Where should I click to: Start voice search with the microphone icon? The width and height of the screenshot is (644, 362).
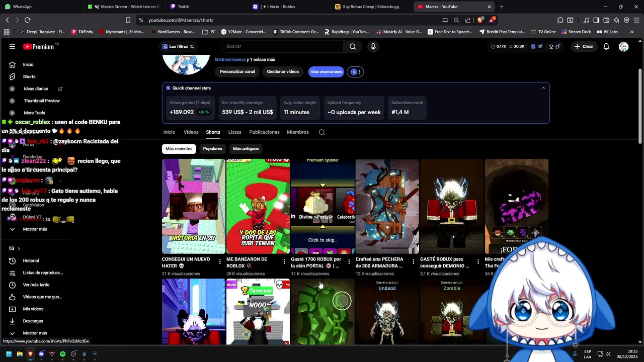point(373,46)
